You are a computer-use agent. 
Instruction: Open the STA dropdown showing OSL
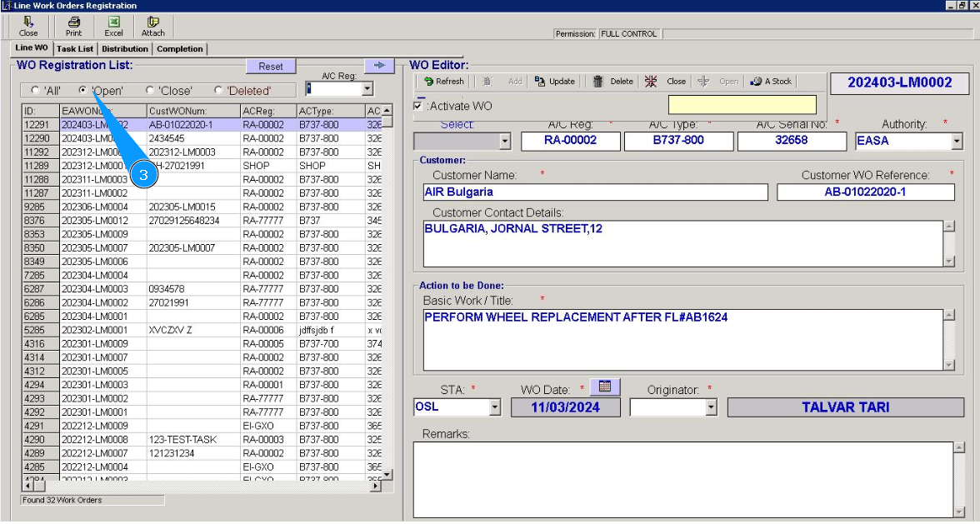coord(495,407)
